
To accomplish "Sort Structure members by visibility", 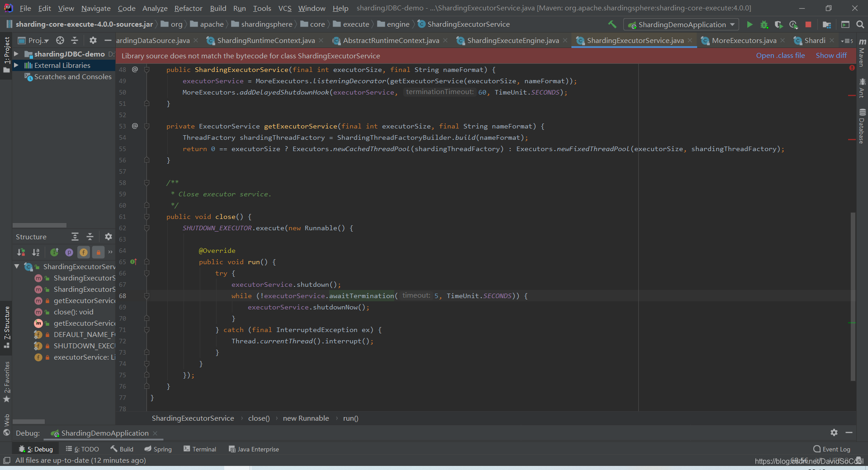I will coord(21,252).
